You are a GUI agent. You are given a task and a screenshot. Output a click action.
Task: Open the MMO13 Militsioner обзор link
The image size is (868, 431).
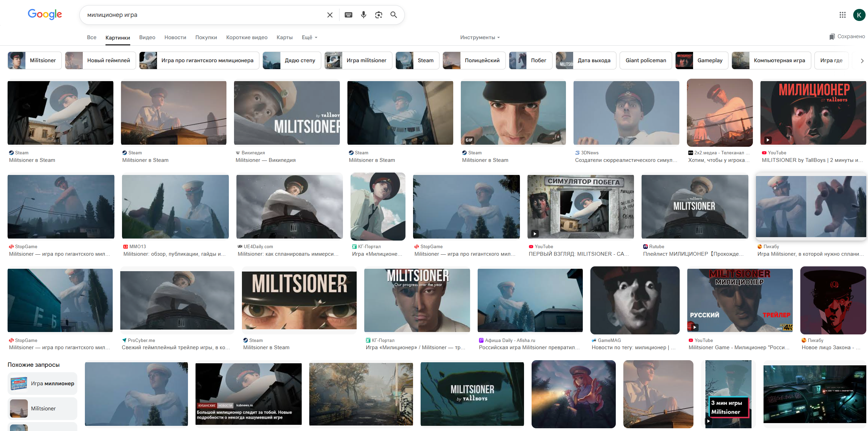point(175,254)
